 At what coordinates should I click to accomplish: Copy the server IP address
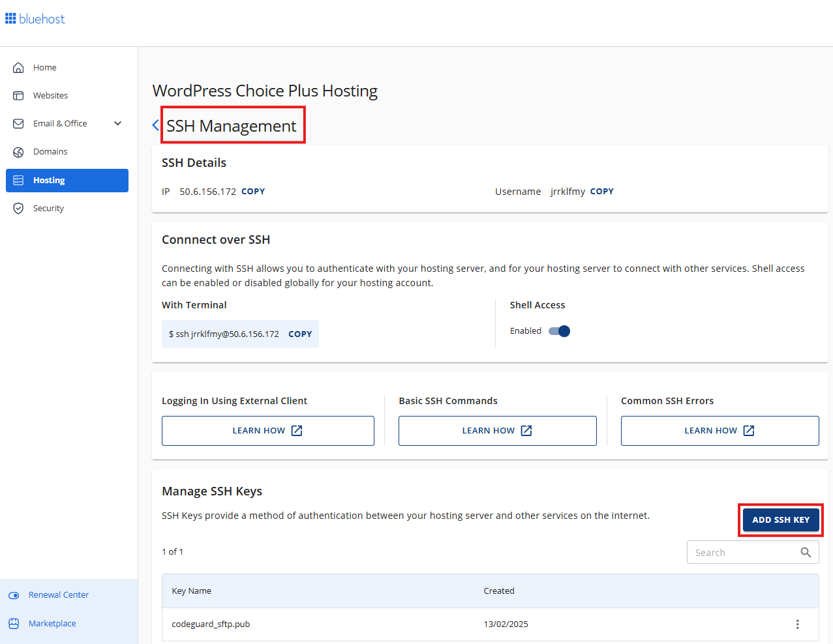[x=253, y=191]
